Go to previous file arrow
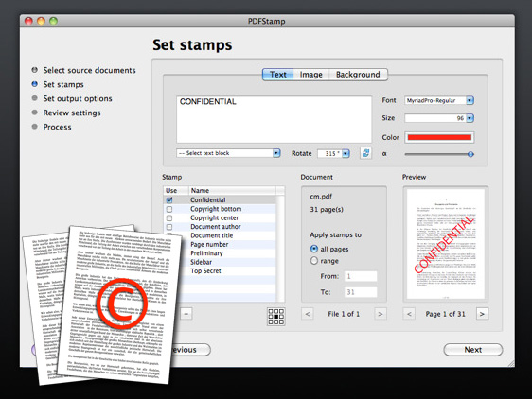This screenshot has width=532, height=399. 308,314
